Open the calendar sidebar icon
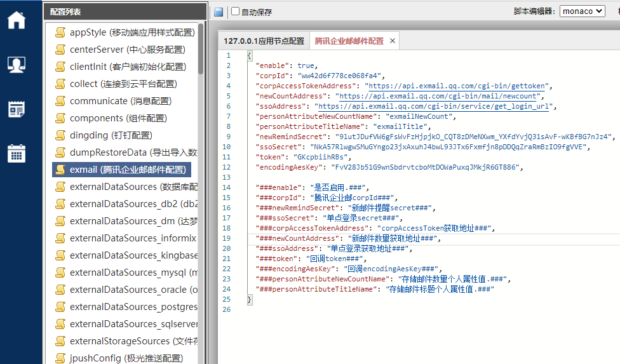Viewport: 620px width, 364px height. [17, 153]
